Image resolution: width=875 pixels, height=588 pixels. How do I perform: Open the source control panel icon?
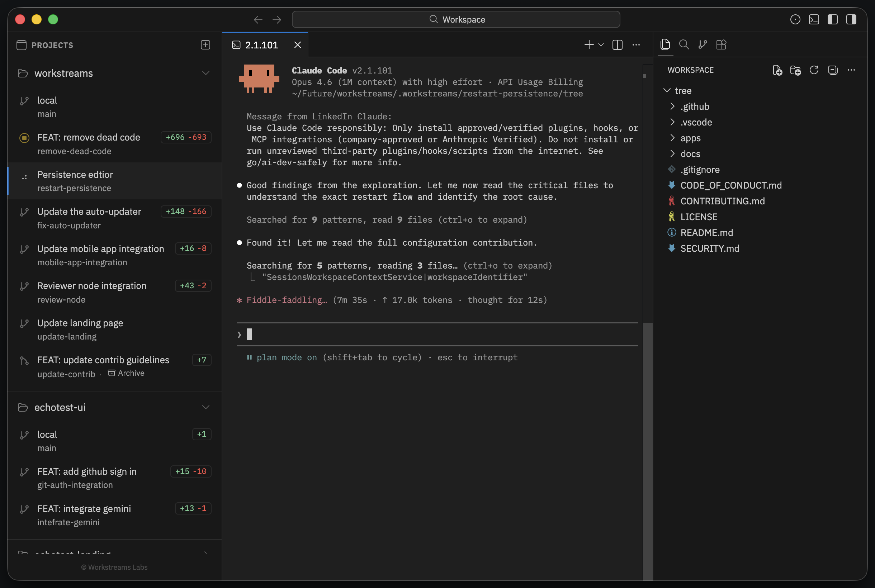click(x=703, y=44)
